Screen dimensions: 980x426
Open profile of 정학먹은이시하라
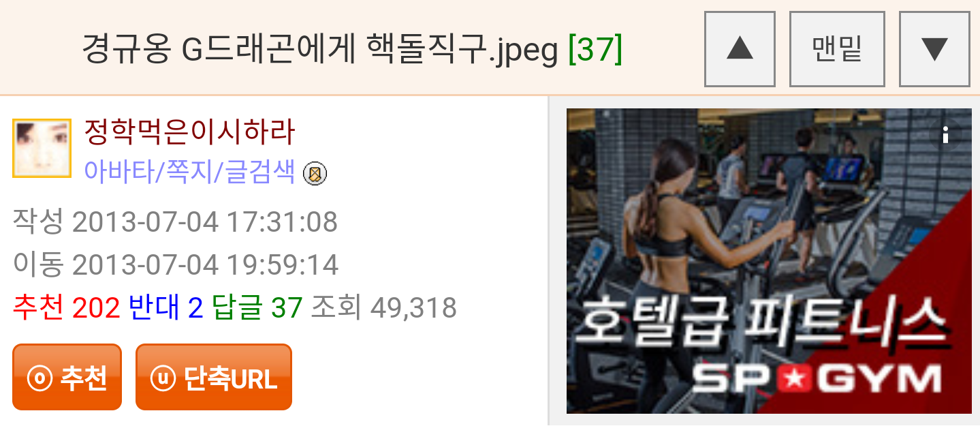pyautogui.click(x=189, y=132)
